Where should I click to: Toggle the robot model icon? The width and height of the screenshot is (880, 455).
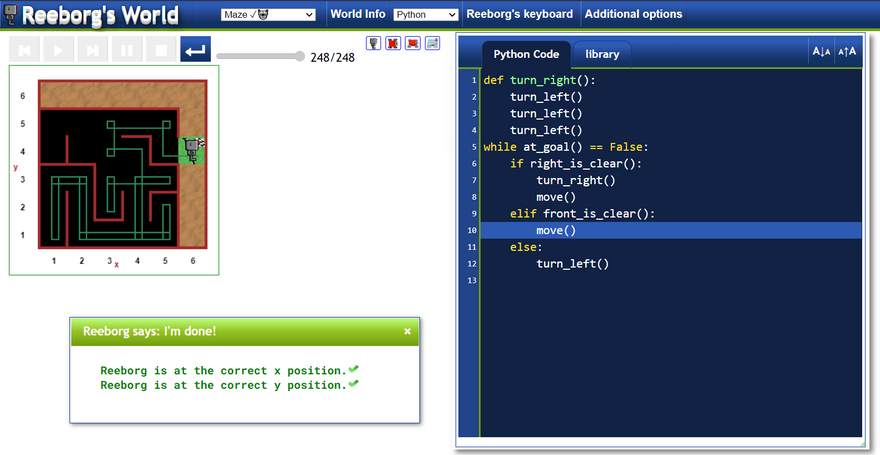tap(374, 43)
